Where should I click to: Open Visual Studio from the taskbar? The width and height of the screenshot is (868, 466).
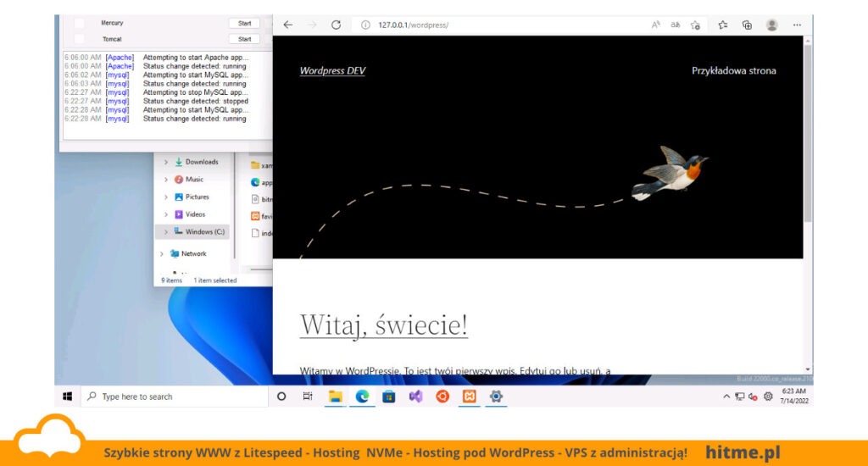click(x=415, y=397)
